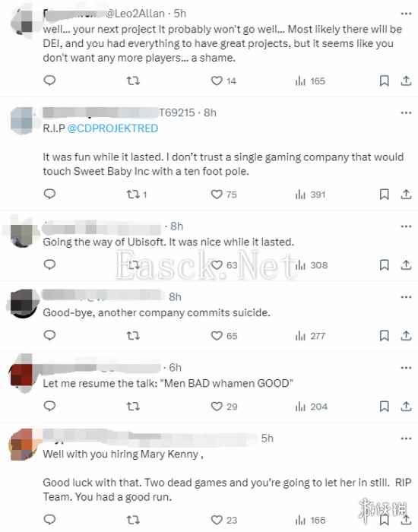View analytics with 277 views
The height and width of the screenshot is (532, 418).
coord(310,336)
